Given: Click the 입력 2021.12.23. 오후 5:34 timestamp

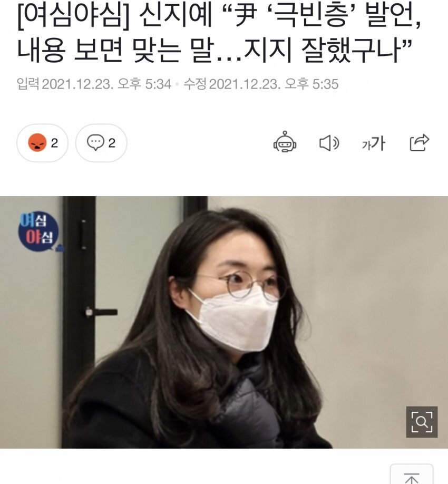Looking at the screenshot, I should (94, 84).
